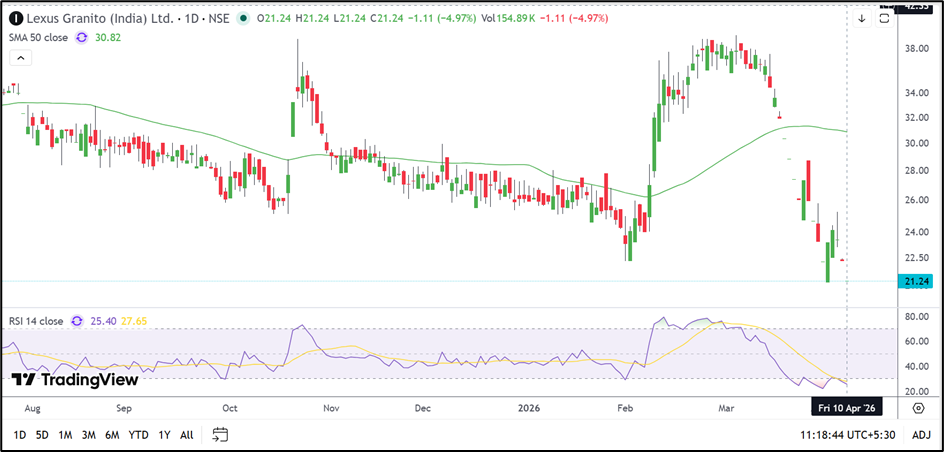Viewport: 944px width, 452px height.
Task: Click the fullscreen frame icon at top right
Action: (x=886, y=17)
